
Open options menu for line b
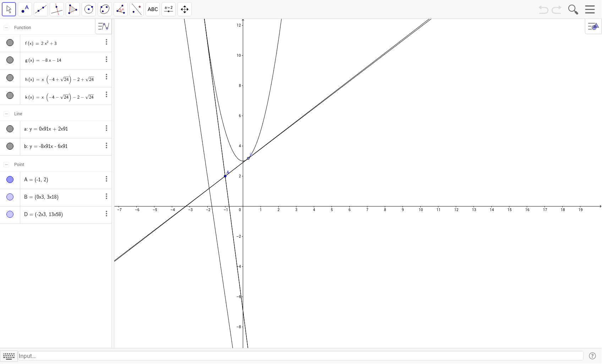[x=106, y=146]
